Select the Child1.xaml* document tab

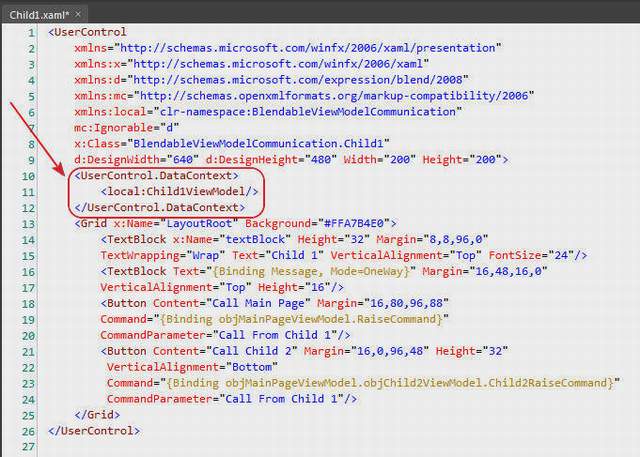point(39,15)
